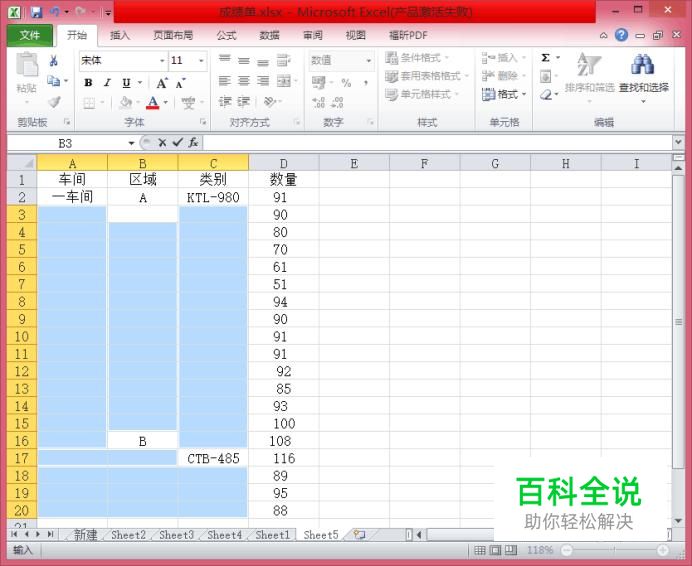The image size is (692, 566).
Task: Toggle Underline formatting
Action: coord(126,83)
